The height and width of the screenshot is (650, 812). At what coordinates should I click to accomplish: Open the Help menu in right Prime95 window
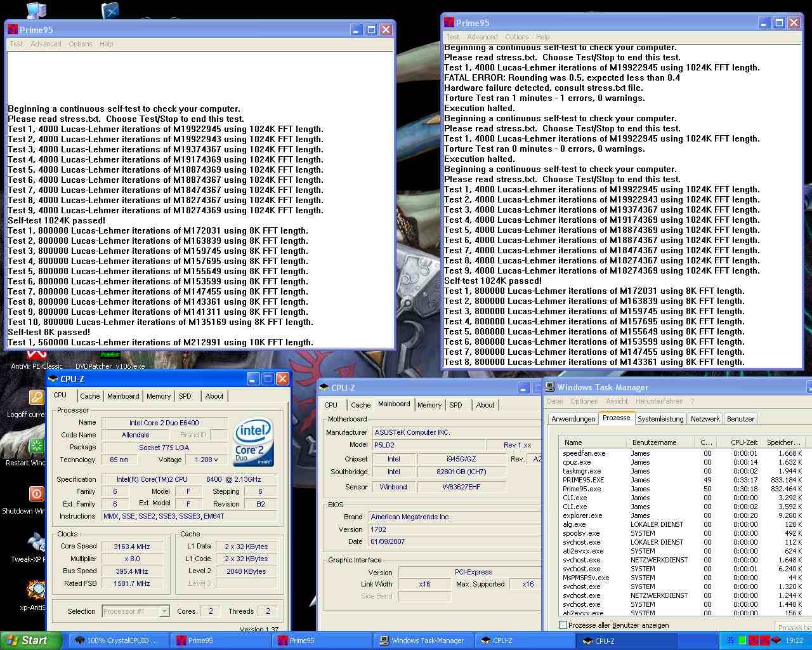(543, 37)
